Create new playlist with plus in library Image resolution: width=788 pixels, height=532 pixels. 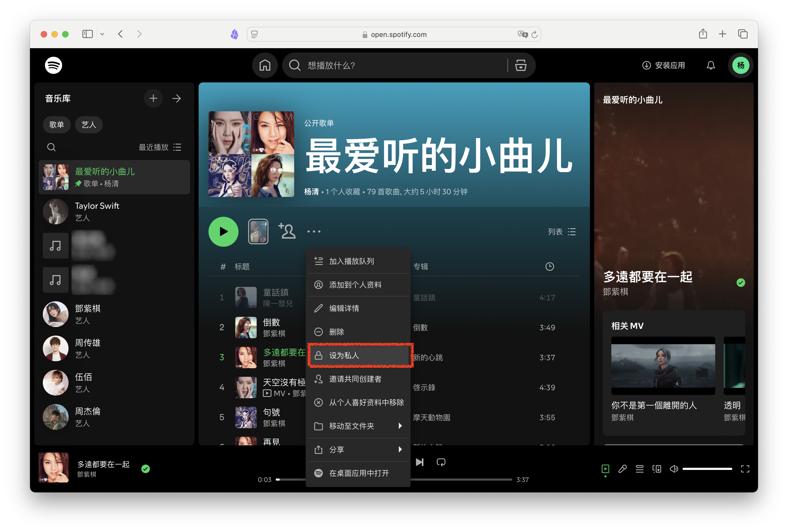[x=153, y=99]
